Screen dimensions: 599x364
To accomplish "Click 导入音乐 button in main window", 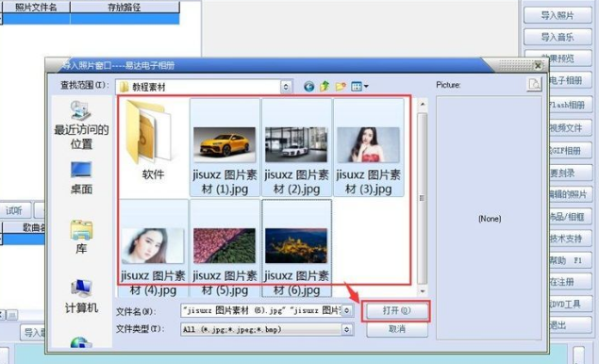I will pos(557,37).
